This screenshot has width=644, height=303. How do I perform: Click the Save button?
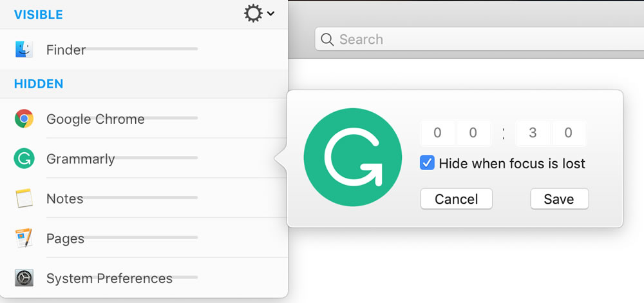click(560, 199)
